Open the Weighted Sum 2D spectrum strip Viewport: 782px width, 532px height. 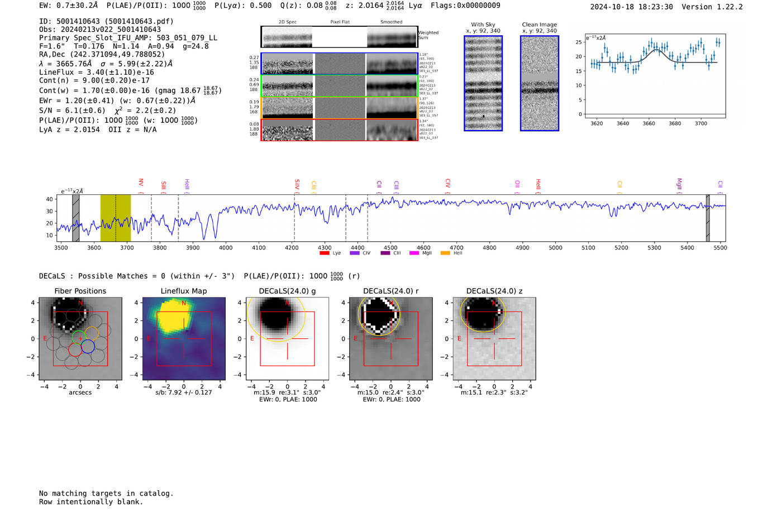[340, 37]
